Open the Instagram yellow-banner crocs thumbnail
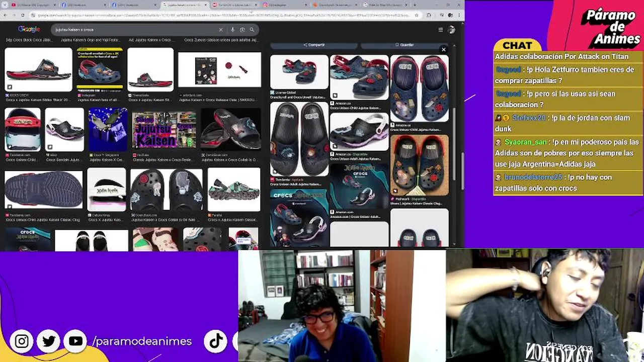Image resolution: width=644 pixels, height=362 pixels. pos(100,70)
